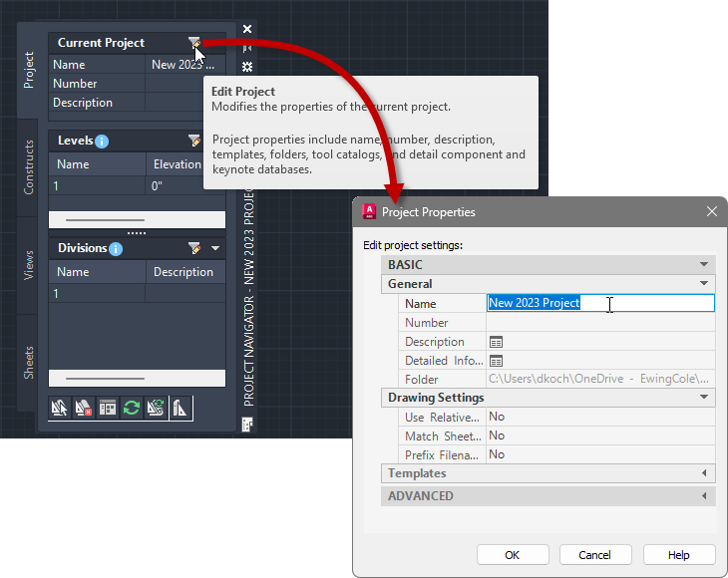Open the palette properties gear icon
This screenshot has width=728, height=578.
click(x=247, y=67)
